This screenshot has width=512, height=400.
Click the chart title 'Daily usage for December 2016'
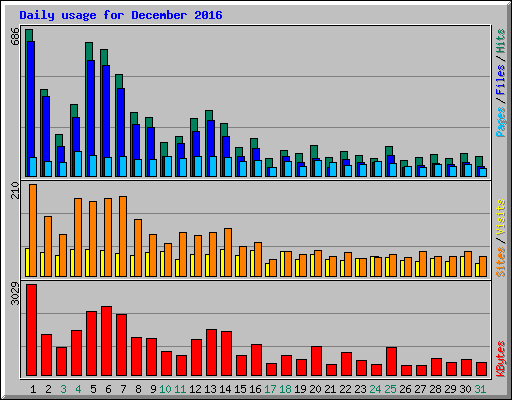[x=121, y=15]
